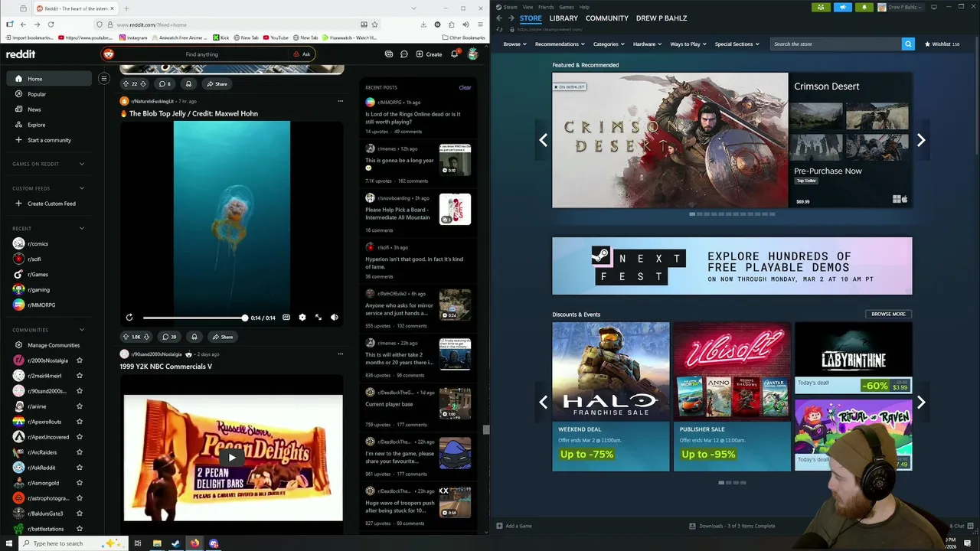Image resolution: width=980 pixels, height=551 pixels.
Task: Open overflow menu for r/NatureIsFuckingLit post
Action: click(x=341, y=101)
